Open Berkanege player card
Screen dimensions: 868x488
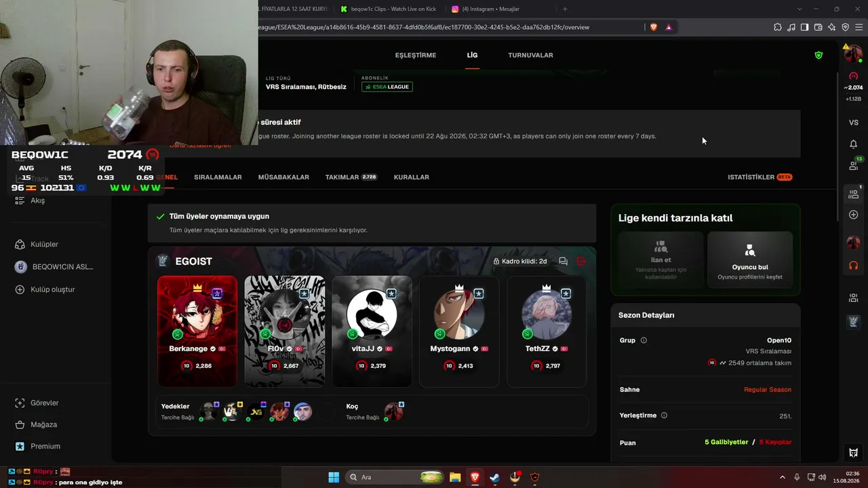point(197,331)
